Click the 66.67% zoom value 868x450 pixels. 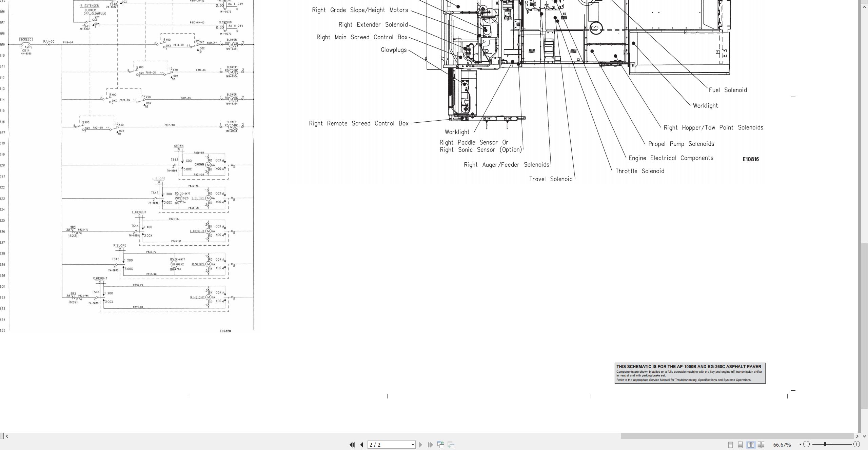pos(782,445)
